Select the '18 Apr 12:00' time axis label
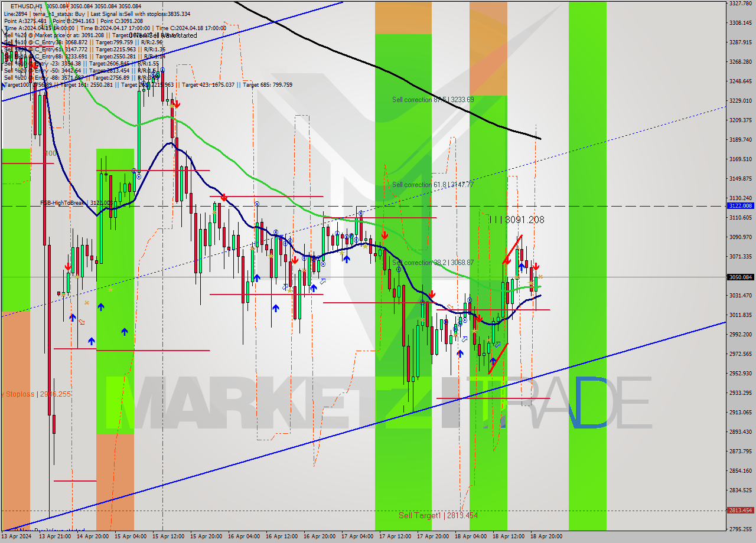Image resolution: width=756 pixels, height=543 pixels. [508, 537]
